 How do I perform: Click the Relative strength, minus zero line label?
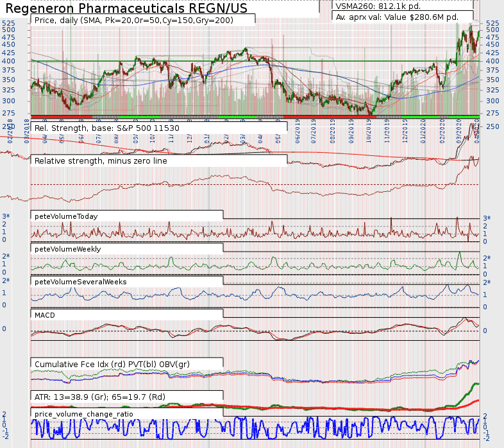pyautogui.click(x=101, y=161)
